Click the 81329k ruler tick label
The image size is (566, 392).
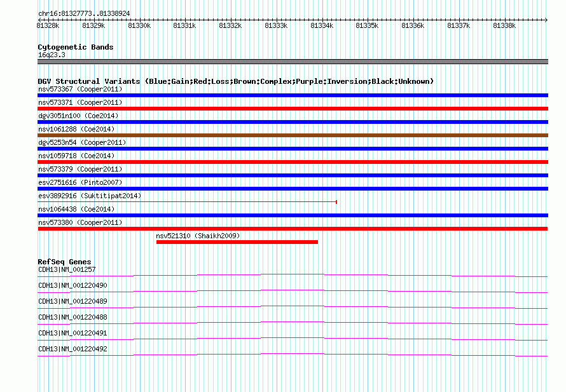[93, 25]
